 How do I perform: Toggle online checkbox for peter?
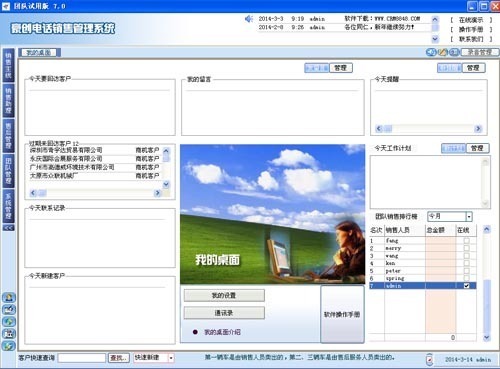(466, 271)
